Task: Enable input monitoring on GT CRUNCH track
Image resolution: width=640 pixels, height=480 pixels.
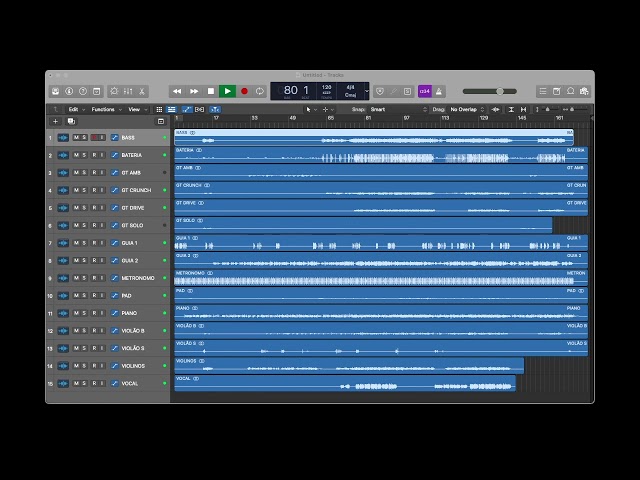Action: [x=102, y=191]
